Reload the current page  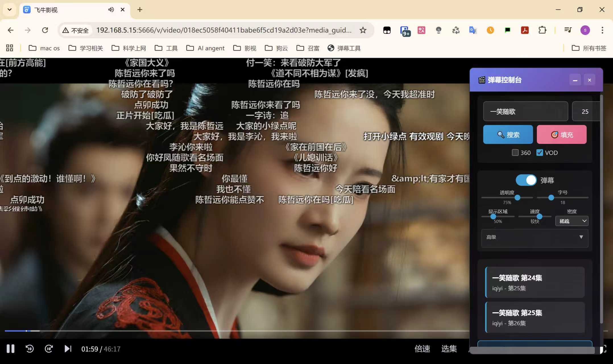coord(45,30)
